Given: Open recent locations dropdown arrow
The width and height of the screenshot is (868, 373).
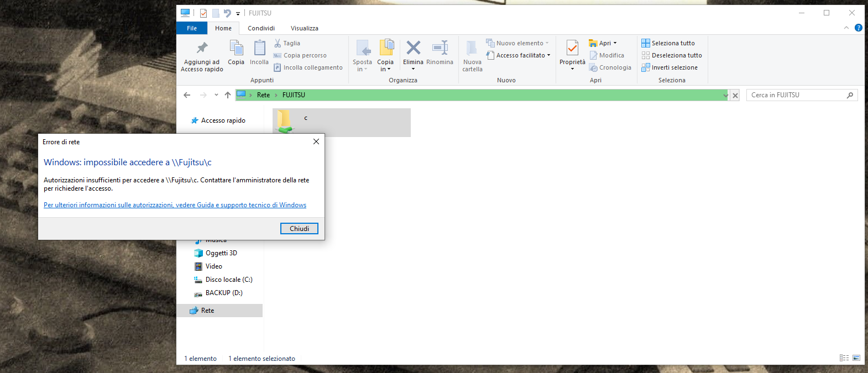Looking at the screenshot, I should 216,95.
